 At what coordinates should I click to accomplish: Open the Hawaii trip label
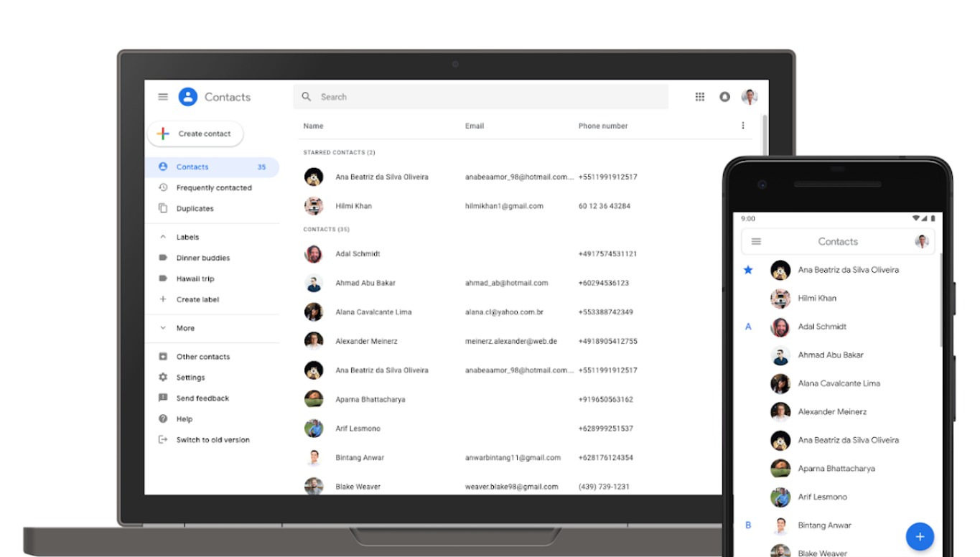pyautogui.click(x=195, y=278)
